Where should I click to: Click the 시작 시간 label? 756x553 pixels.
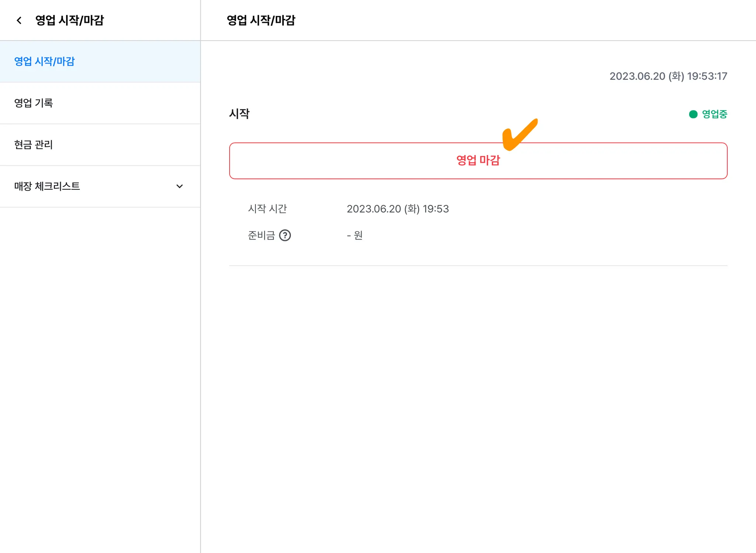click(x=267, y=209)
